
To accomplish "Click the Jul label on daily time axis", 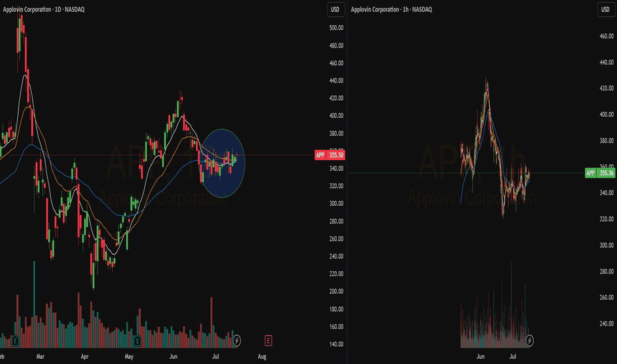I will [x=216, y=357].
